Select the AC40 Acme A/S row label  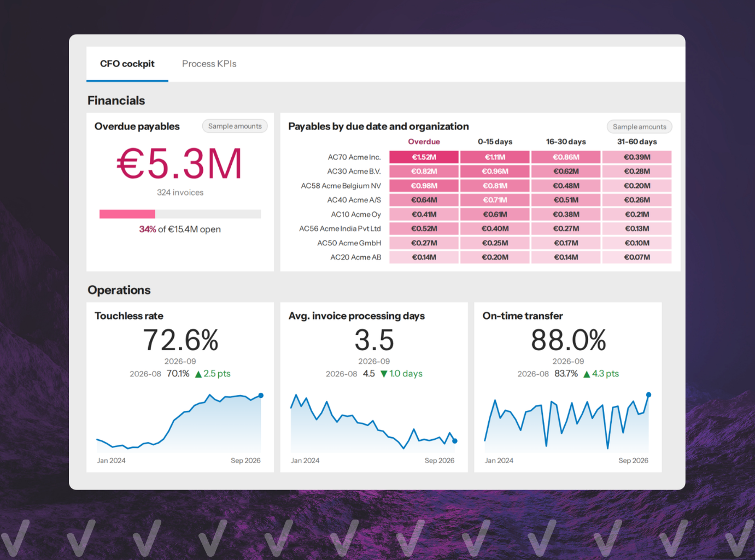pos(354,200)
